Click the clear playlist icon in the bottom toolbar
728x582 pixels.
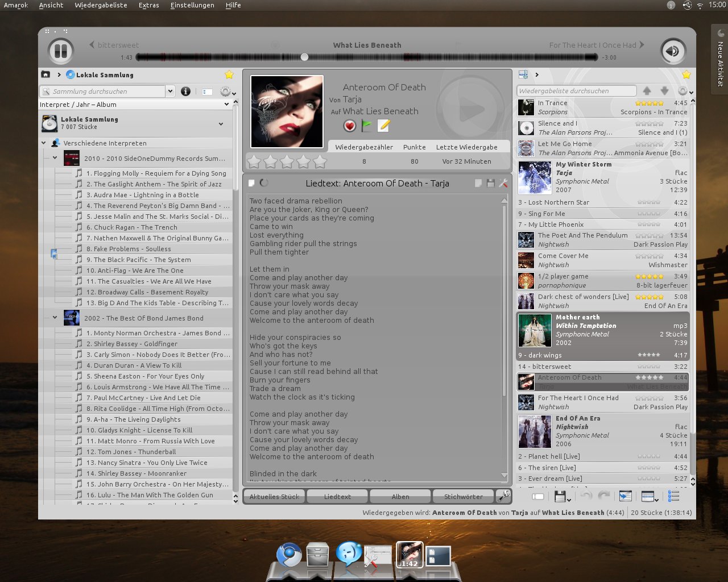[538, 496]
